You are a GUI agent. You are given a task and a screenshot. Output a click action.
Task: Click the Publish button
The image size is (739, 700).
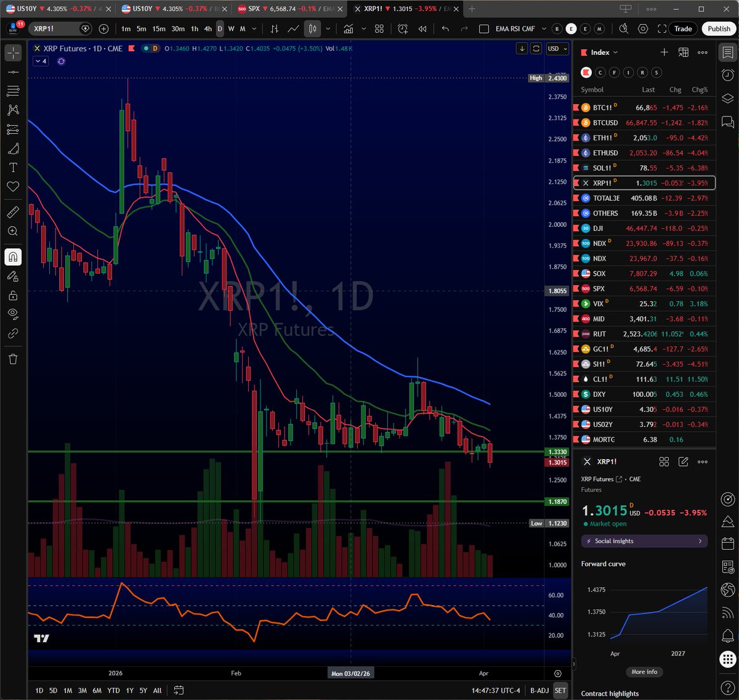(x=719, y=29)
